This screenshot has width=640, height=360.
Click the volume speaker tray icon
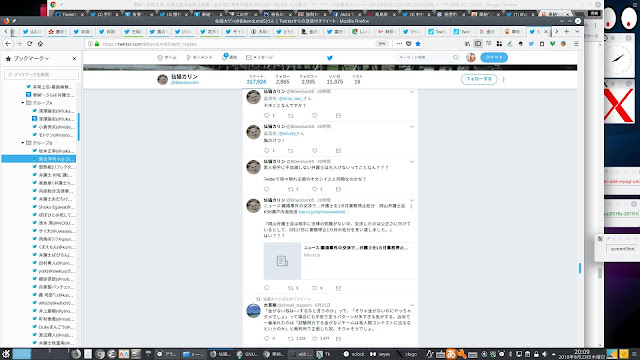[x=544, y=354]
